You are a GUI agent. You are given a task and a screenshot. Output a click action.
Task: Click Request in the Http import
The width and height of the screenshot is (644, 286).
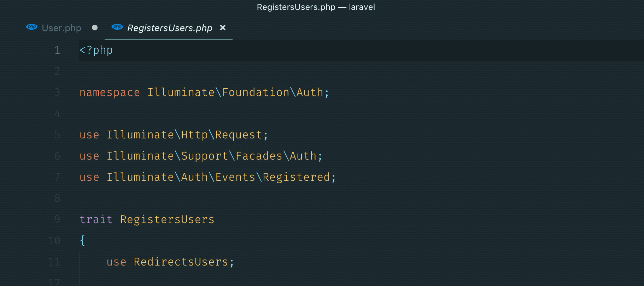[239, 135]
